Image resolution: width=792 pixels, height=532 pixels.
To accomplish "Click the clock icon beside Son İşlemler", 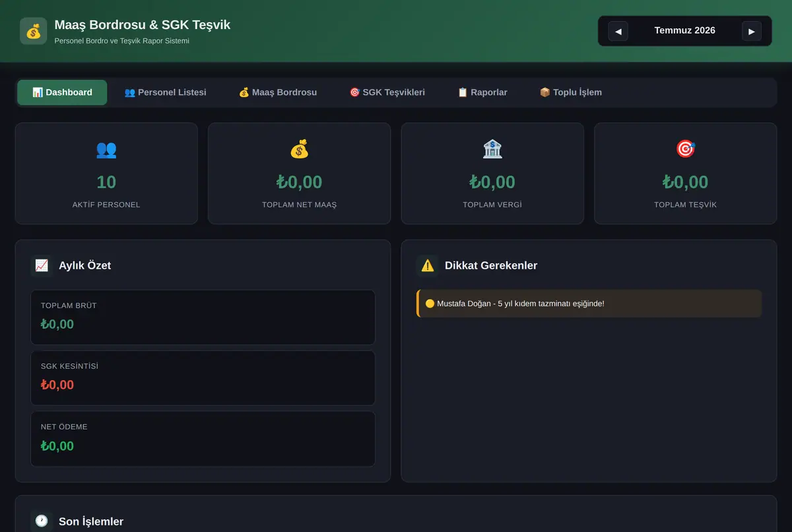I will (42, 521).
